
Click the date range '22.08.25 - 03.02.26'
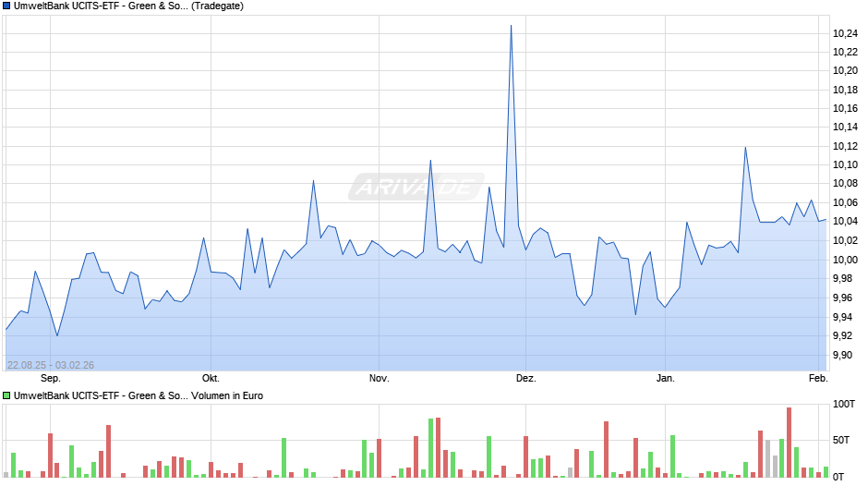51,365
